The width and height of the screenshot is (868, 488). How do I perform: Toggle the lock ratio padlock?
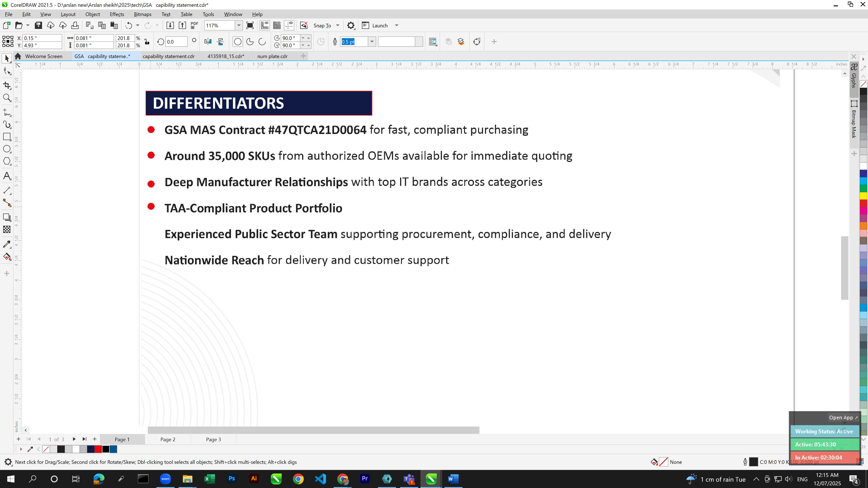[x=147, y=42]
